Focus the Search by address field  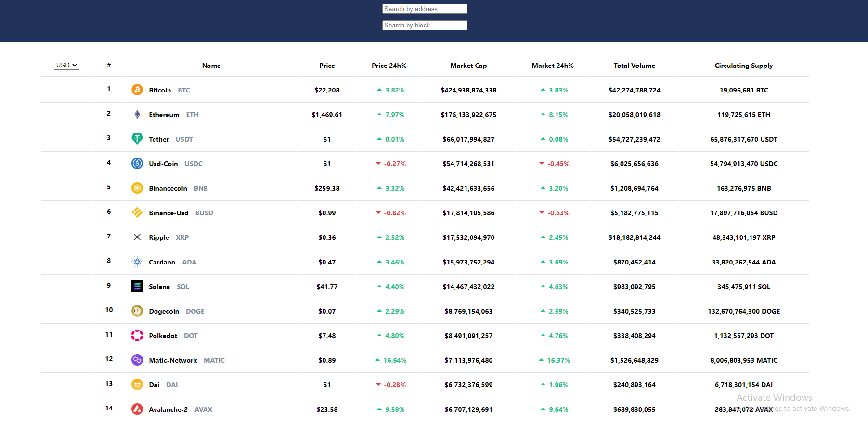pyautogui.click(x=425, y=9)
